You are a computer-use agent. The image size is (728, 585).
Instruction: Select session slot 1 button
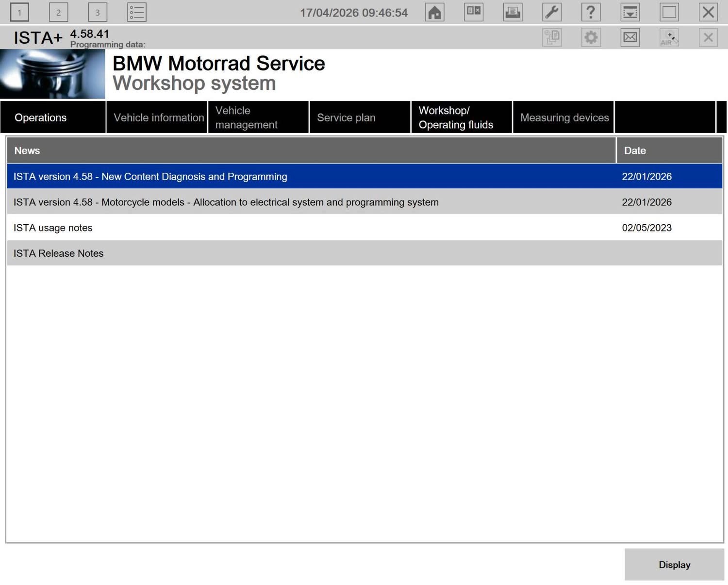[19, 12]
